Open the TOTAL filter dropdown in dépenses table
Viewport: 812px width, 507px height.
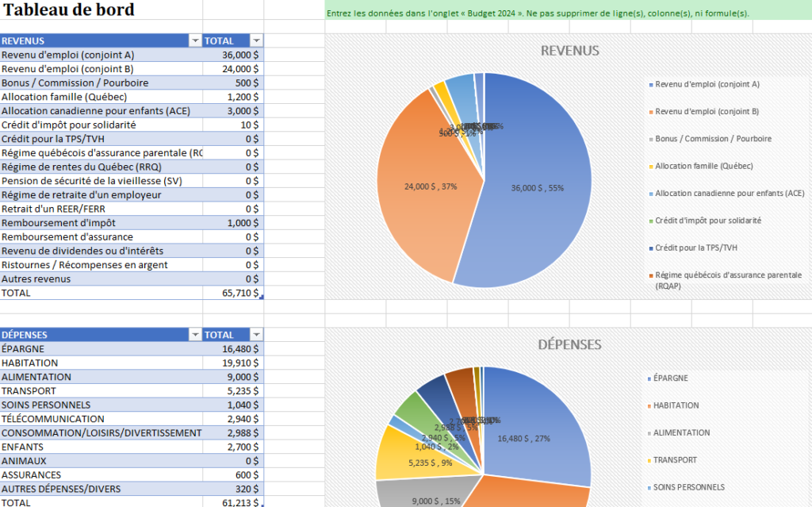pos(257,335)
